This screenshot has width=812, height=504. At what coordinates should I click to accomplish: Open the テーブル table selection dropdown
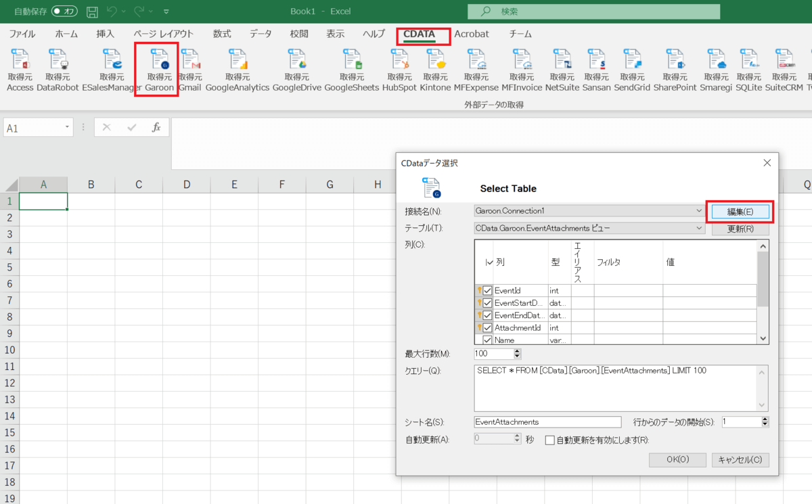click(699, 229)
